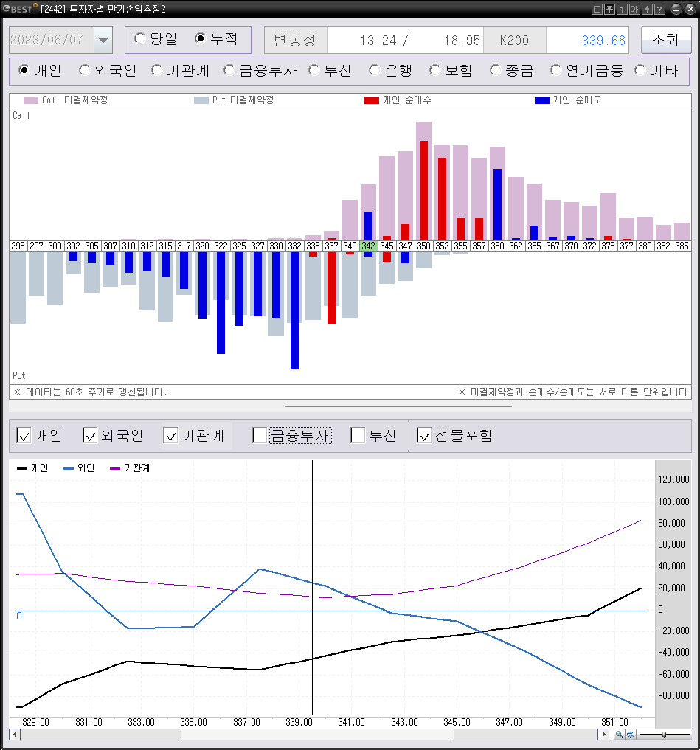Image resolution: width=700 pixels, height=750 pixels.
Task: Select 기타 investor radio button
Action: point(640,70)
